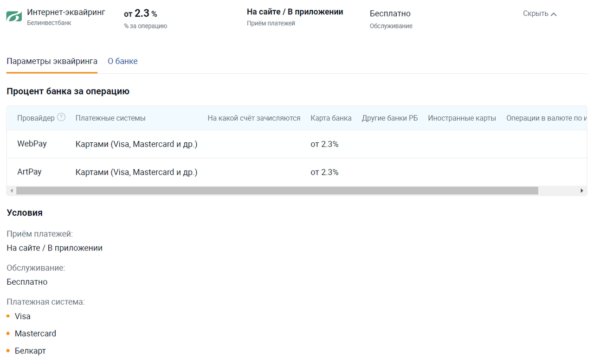Select the WebPay provider row
This screenshot has height=364, width=594.
32,144
